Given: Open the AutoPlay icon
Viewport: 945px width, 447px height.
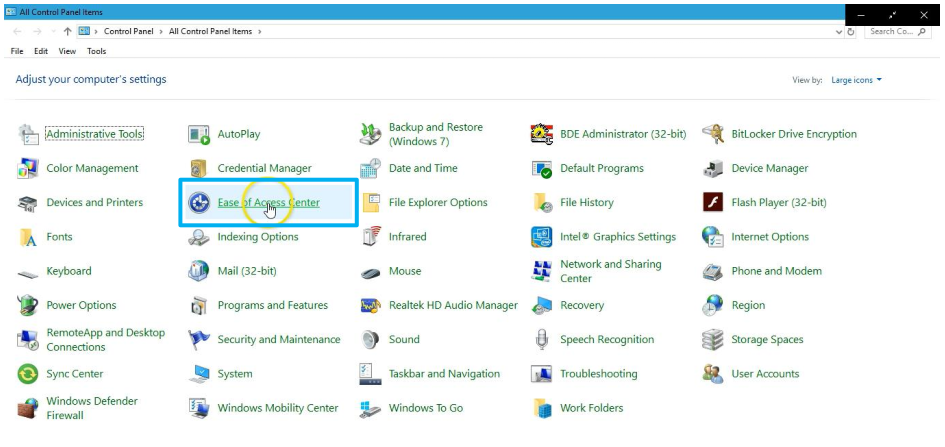Looking at the screenshot, I should (x=199, y=134).
